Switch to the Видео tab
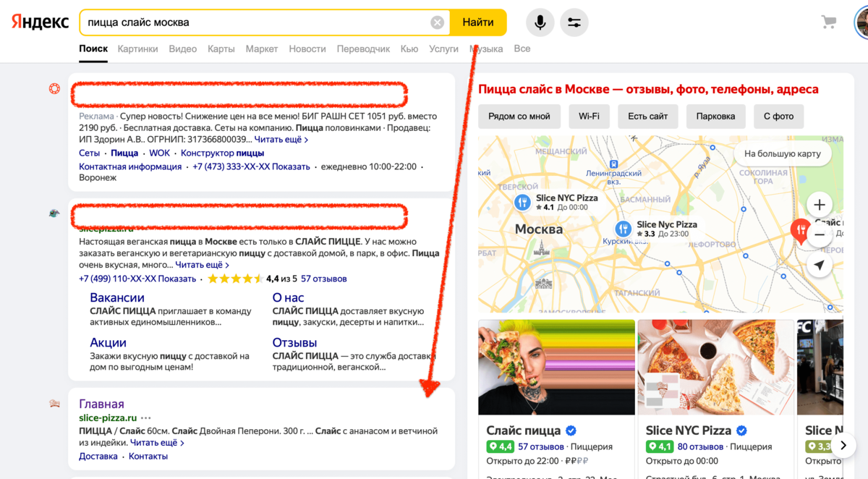The width and height of the screenshot is (868, 479). (183, 49)
